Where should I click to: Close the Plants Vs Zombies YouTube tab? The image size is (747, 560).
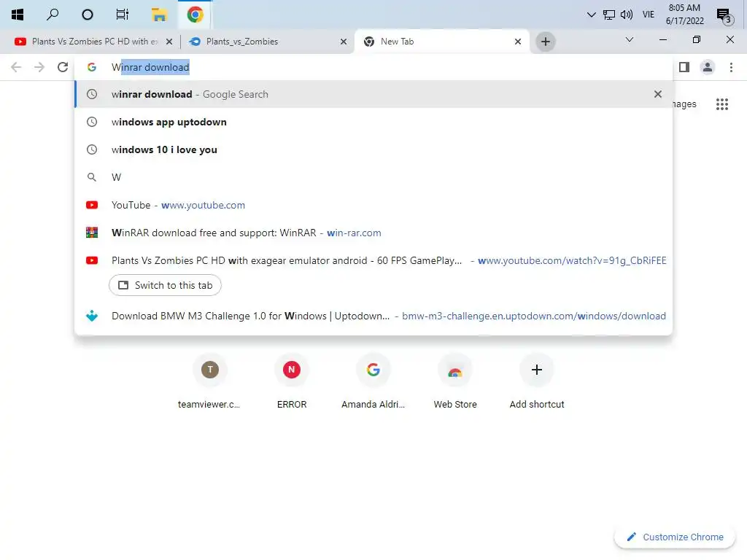[x=169, y=42]
